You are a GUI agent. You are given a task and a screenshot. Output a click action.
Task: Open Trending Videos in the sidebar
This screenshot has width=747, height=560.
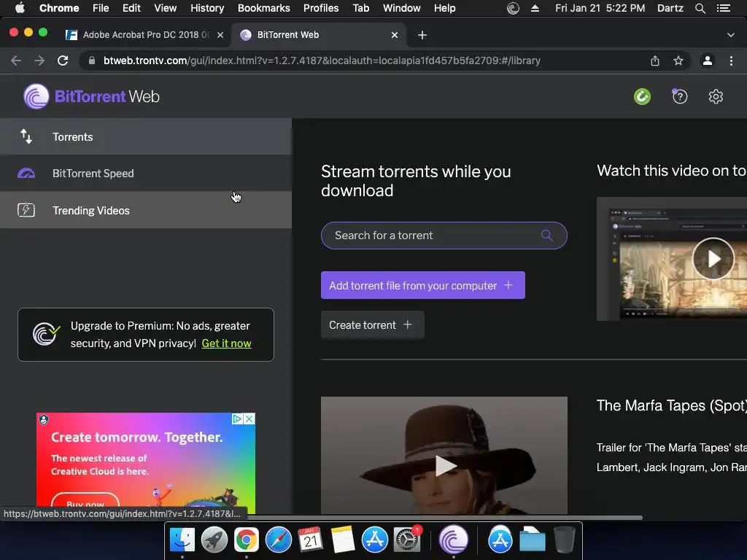pyautogui.click(x=146, y=210)
